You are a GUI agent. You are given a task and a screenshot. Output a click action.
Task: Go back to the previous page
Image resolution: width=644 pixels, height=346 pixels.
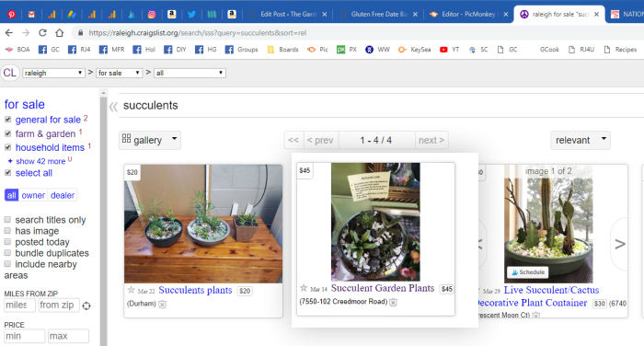(9, 33)
